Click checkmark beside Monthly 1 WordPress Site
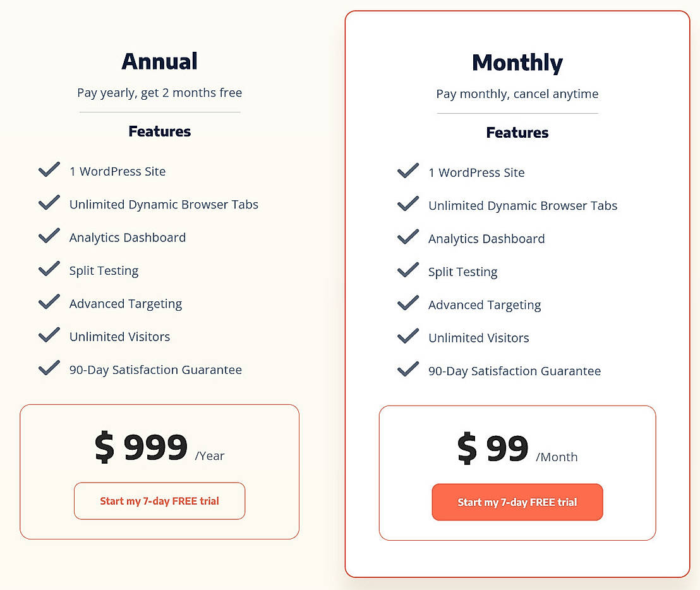 click(x=408, y=171)
